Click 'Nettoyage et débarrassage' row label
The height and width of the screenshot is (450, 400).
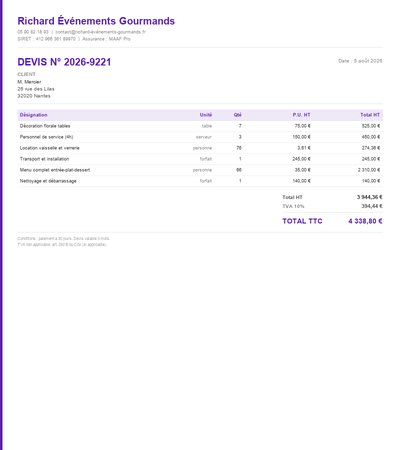pyautogui.click(x=48, y=181)
